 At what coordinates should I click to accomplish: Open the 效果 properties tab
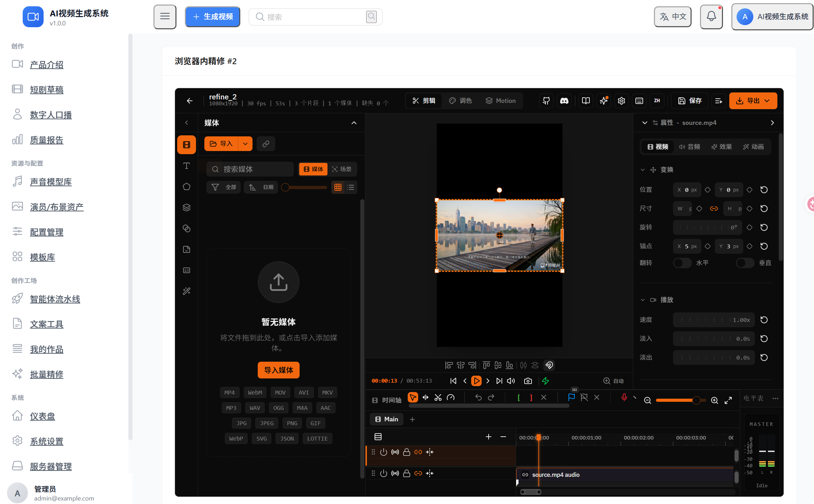(722, 147)
